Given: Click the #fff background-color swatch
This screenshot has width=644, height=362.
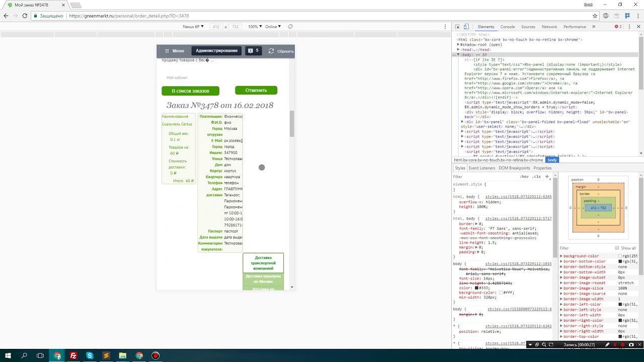Looking at the screenshot, I should pos(501,293).
